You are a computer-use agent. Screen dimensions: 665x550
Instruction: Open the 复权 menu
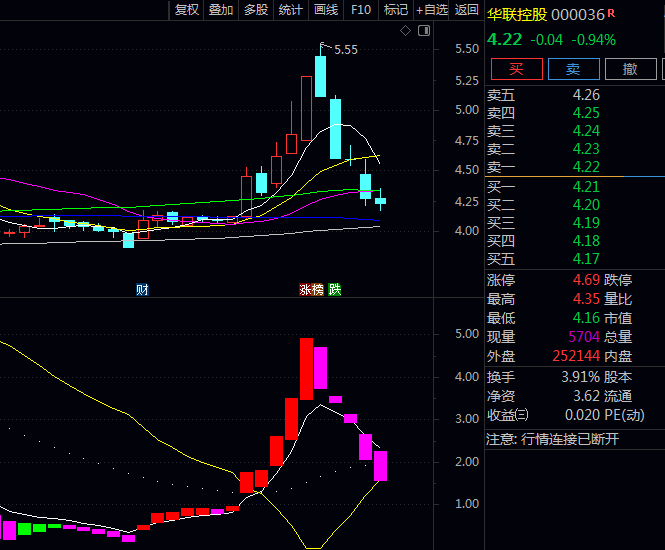click(x=187, y=10)
